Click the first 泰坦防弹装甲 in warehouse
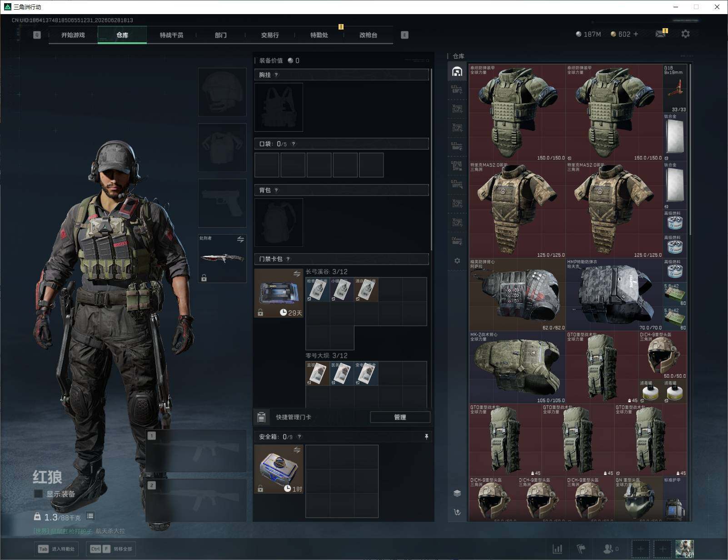The image size is (728, 560). pos(518,113)
